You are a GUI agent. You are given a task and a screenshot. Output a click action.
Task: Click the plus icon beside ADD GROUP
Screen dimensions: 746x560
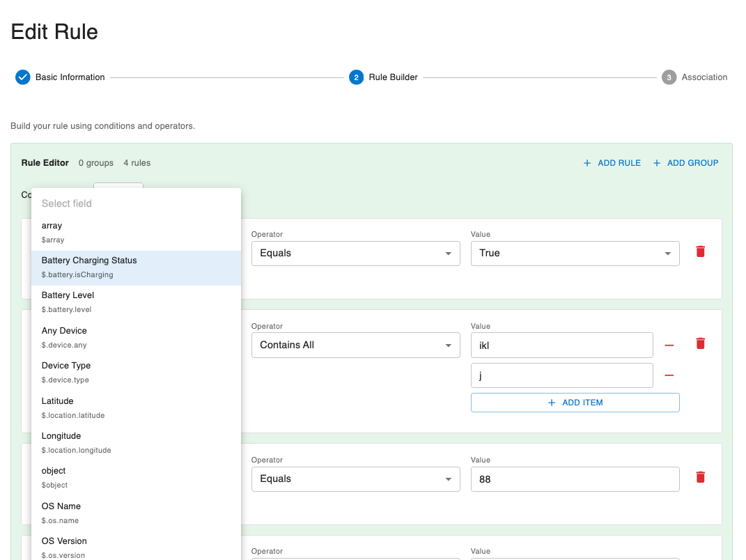coord(656,162)
